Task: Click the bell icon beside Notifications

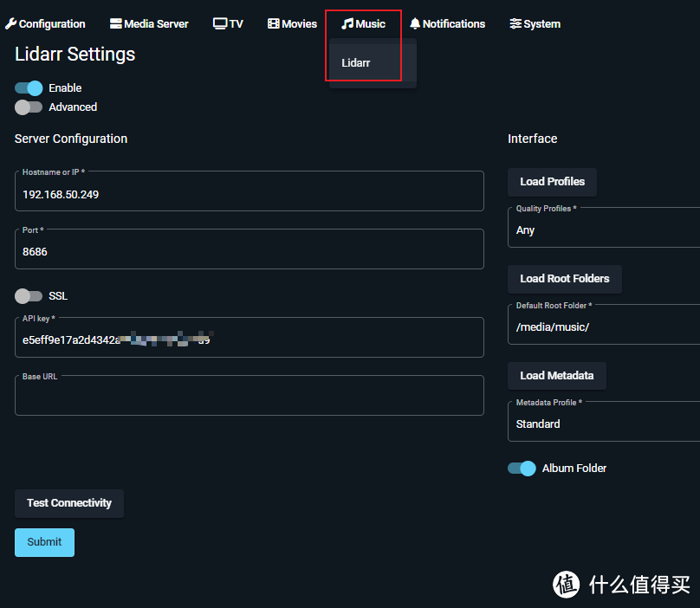Action: pyautogui.click(x=415, y=24)
